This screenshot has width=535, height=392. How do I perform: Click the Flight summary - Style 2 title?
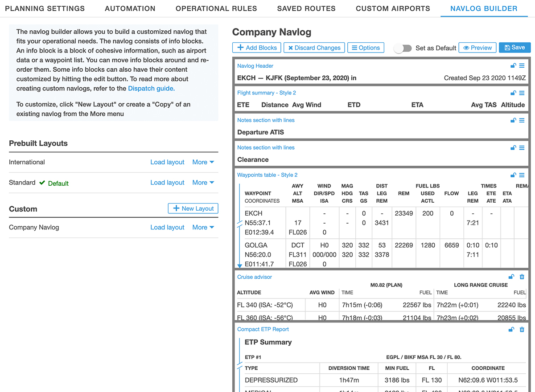pos(267,93)
